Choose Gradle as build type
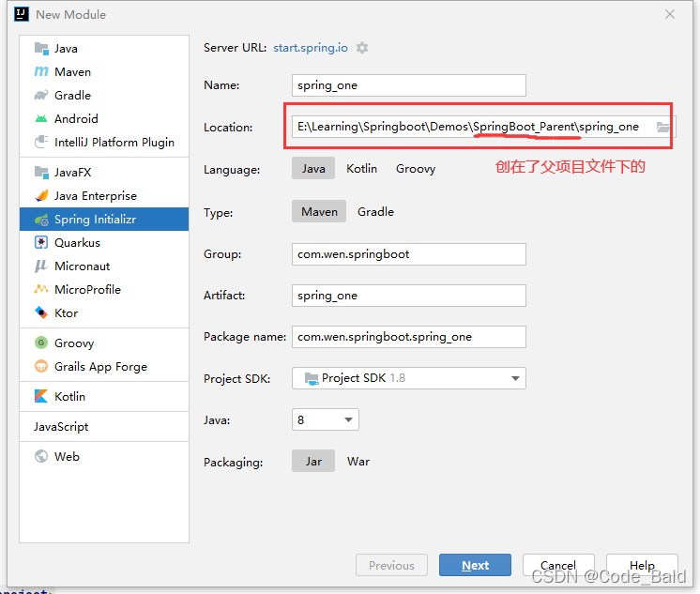Screen dimensions: 700x594 (x=375, y=212)
